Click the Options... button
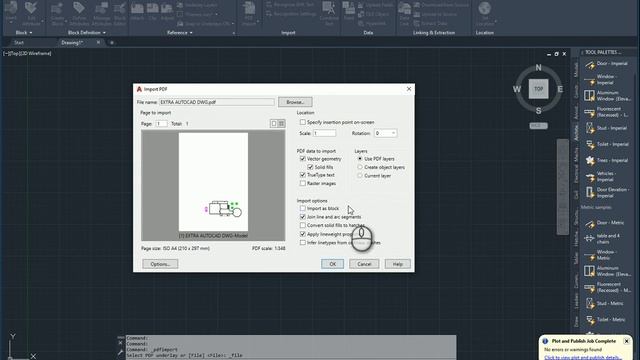Screen dimensions: 640x360 (160, 264)
